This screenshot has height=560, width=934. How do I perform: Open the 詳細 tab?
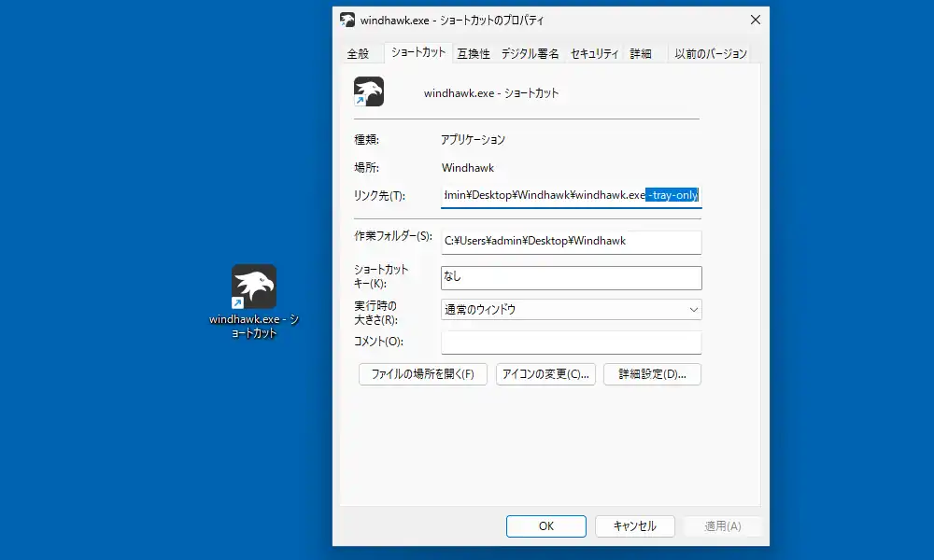pos(641,53)
